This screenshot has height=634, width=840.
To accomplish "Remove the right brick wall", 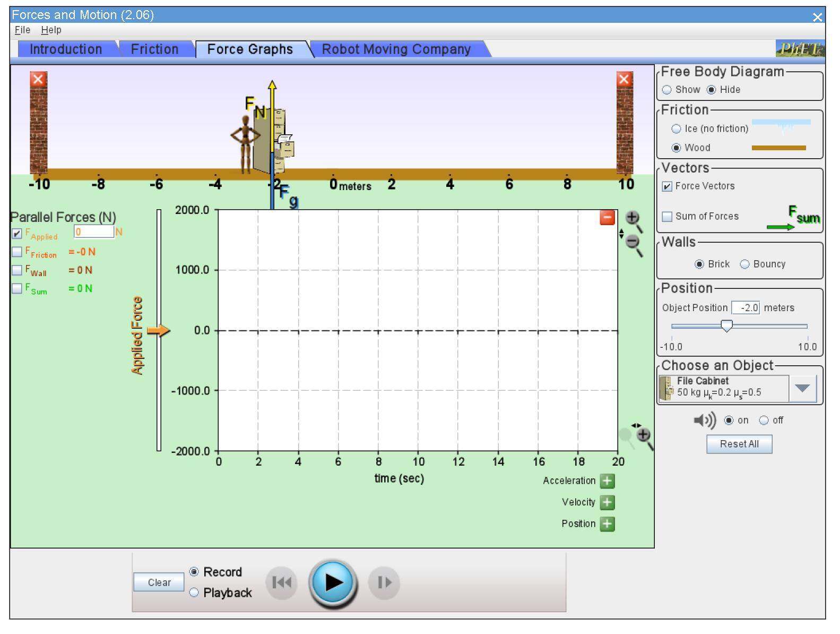I will tap(624, 80).
